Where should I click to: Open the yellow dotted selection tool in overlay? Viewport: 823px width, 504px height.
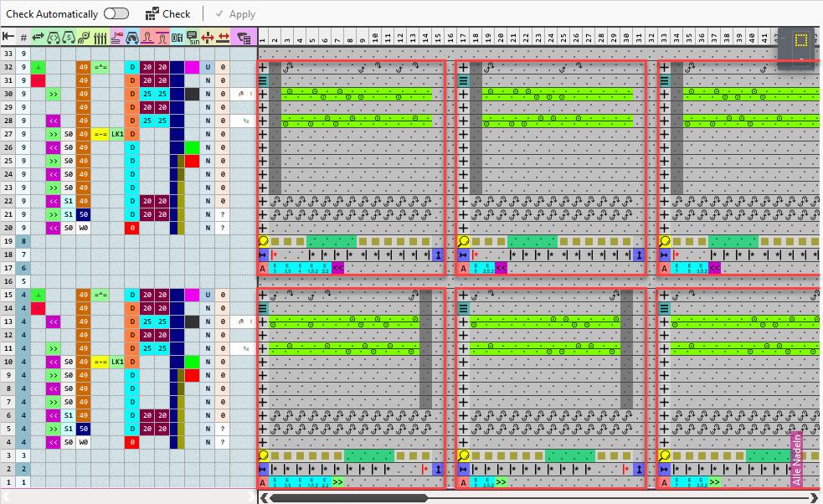800,40
